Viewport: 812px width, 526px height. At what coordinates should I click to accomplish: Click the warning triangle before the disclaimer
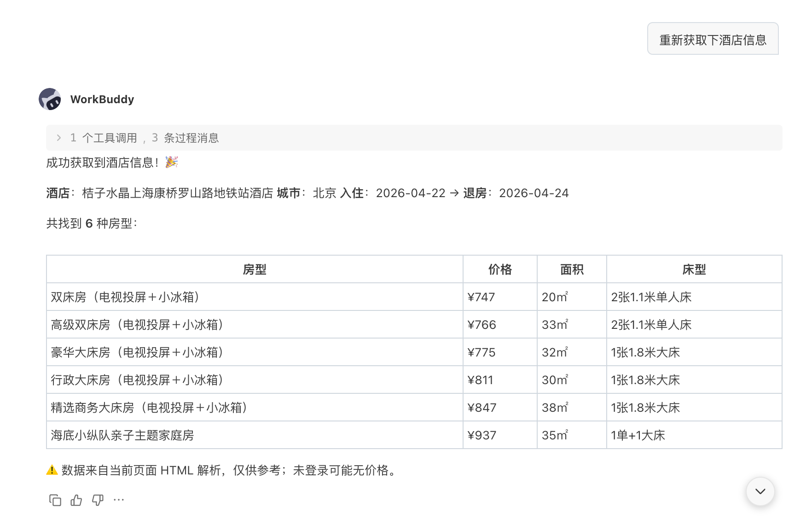click(50, 470)
